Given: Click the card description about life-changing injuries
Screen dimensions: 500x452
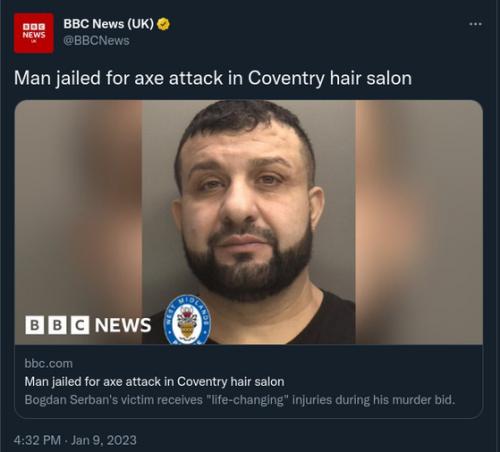Looking at the screenshot, I should tap(240, 399).
